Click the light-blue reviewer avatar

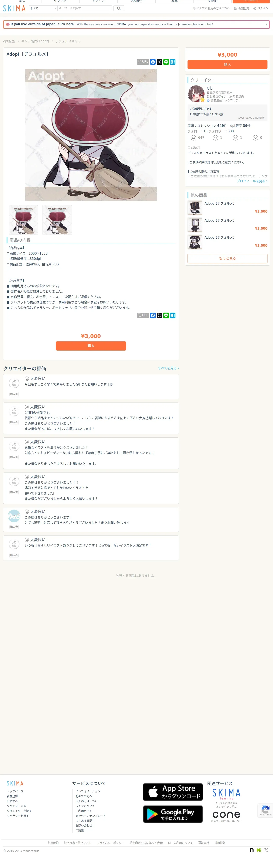14,516
